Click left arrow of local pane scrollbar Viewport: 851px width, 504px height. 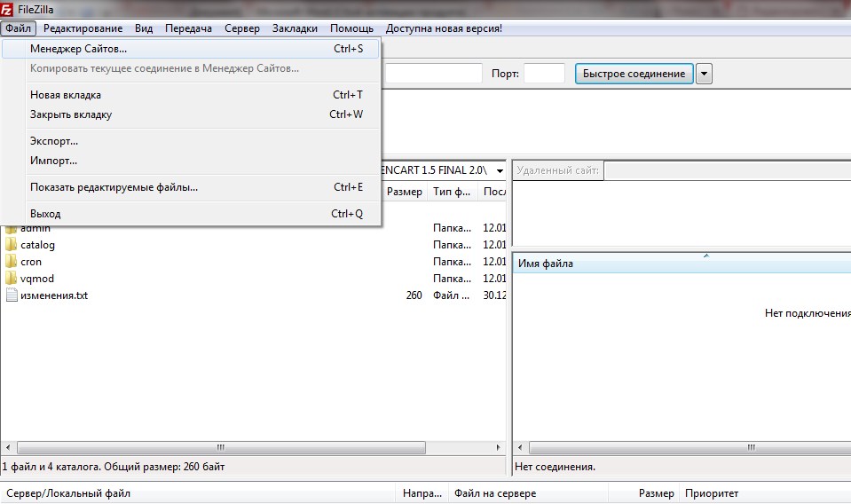(x=8, y=447)
